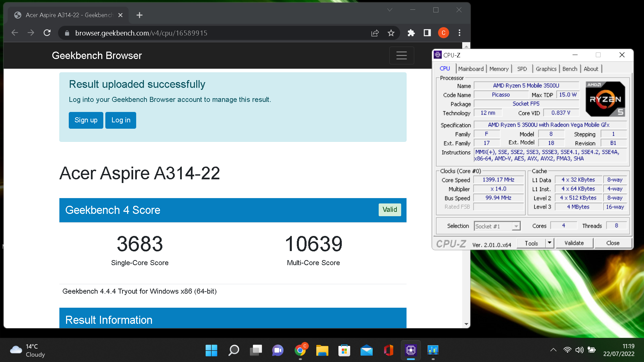The height and width of the screenshot is (362, 644).
Task: Open Task View on the taskbar
Action: click(256, 351)
